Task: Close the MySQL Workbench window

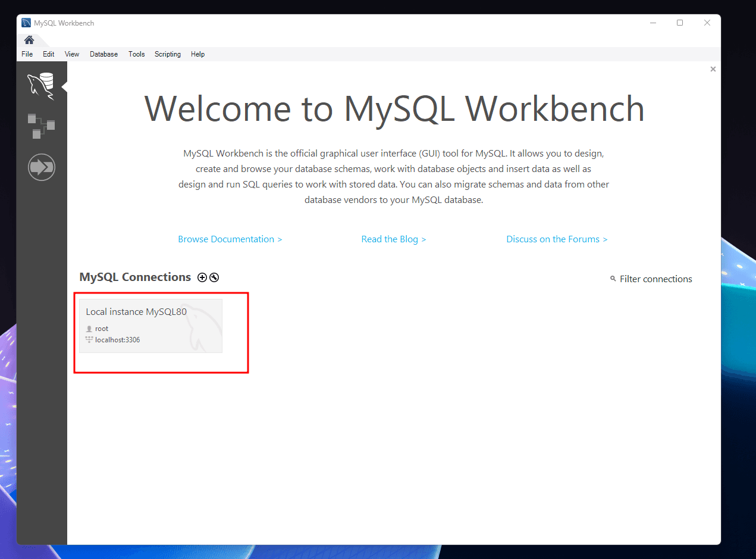Action: pos(707,23)
